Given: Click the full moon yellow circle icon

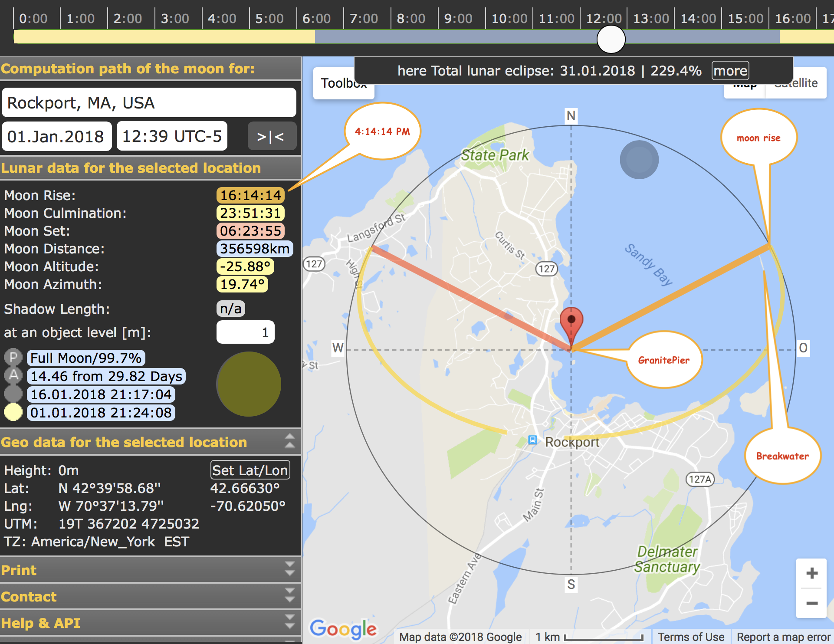Looking at the screenshot, I should point(13,412).
